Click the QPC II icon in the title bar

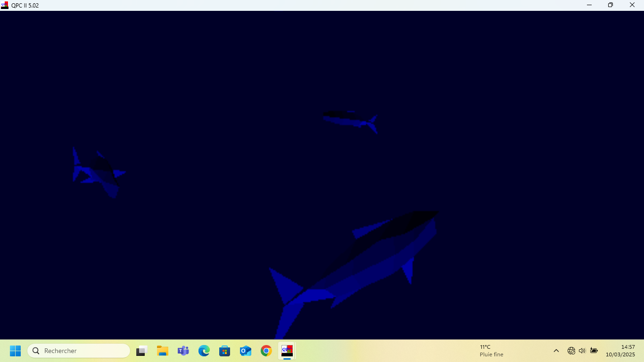pos(5,5)
